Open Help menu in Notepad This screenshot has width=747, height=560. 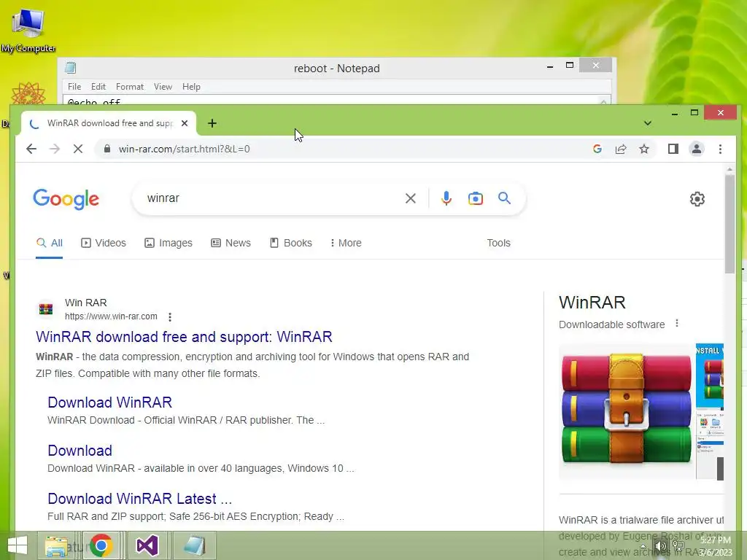(x=191, y=87)
